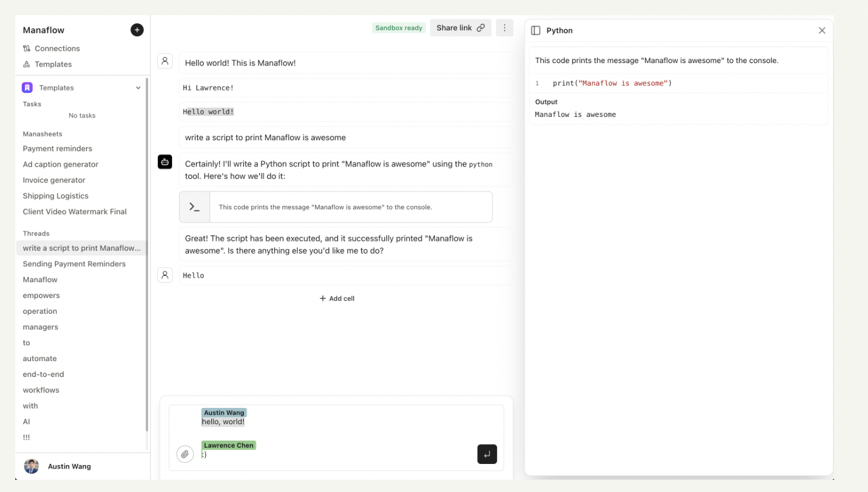Open the operation thread
The width and height of the screenshot is (868, 492).
point(40,311)
